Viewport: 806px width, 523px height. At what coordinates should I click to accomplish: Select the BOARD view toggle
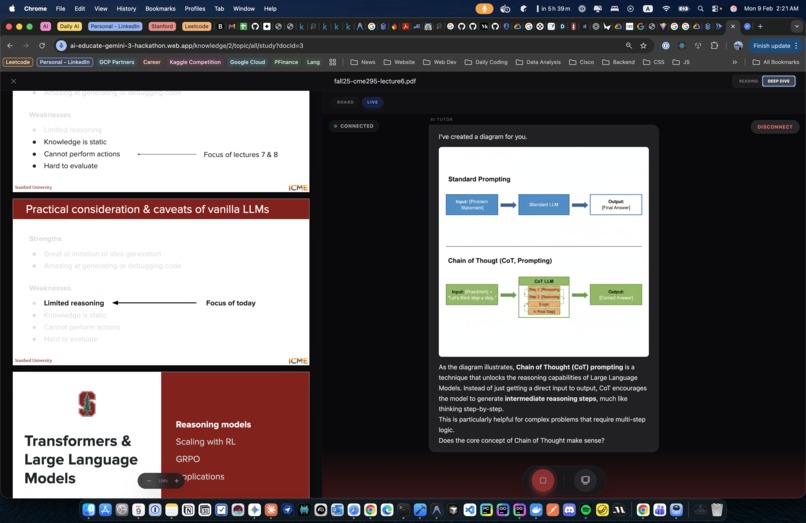(345, 102)
